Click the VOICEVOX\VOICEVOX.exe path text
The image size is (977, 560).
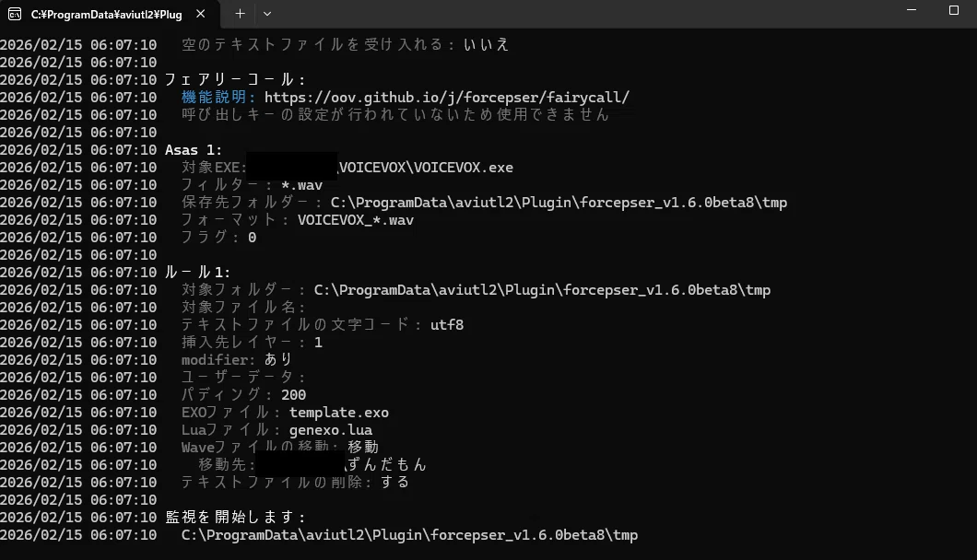coord(426,168)
